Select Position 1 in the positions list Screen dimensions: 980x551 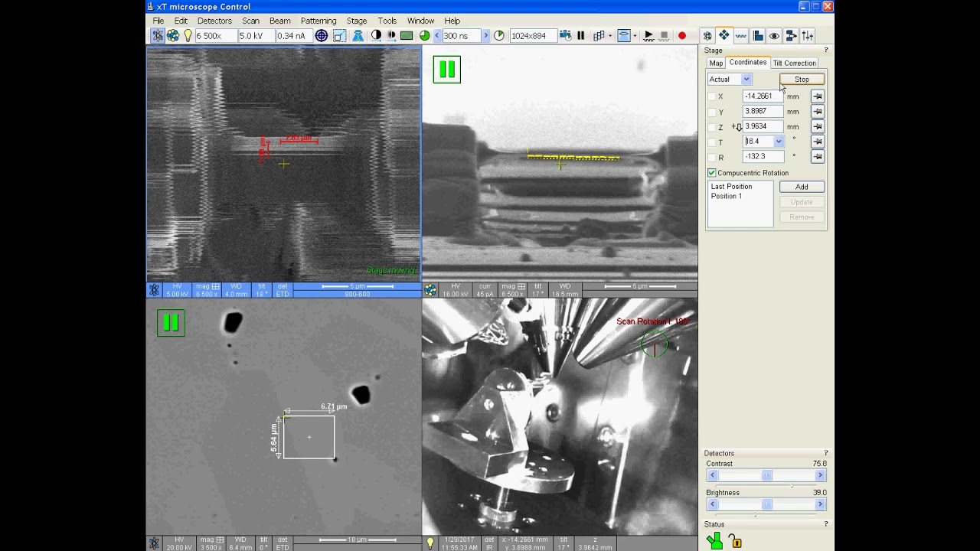727,197
